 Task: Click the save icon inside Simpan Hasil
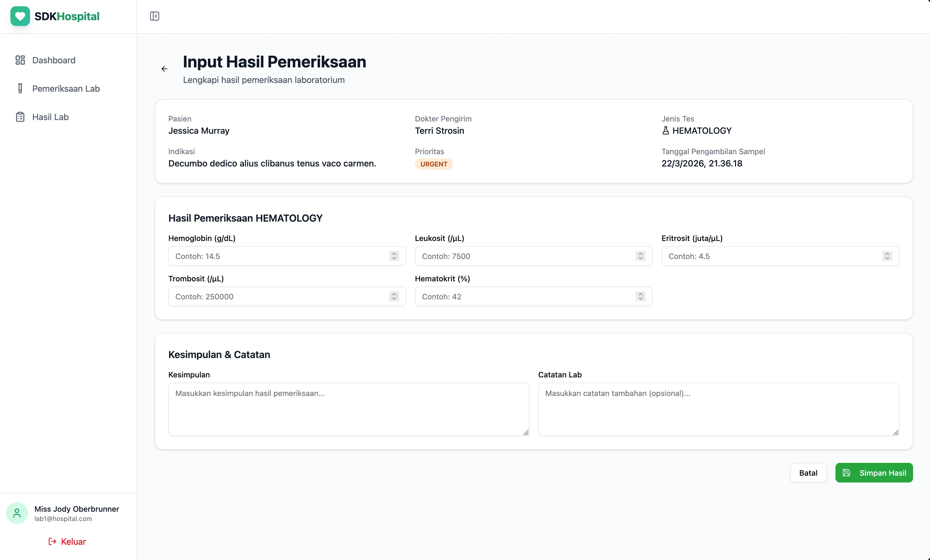click(847, 472)
